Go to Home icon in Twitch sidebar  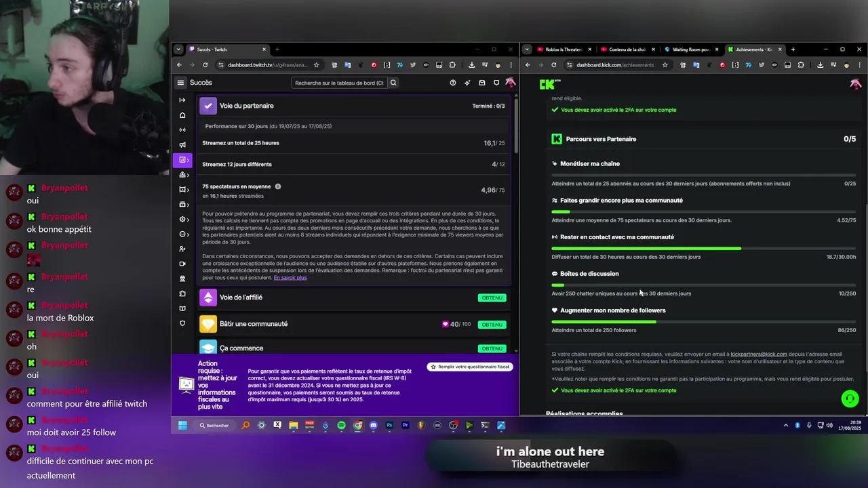pos(182,115)
